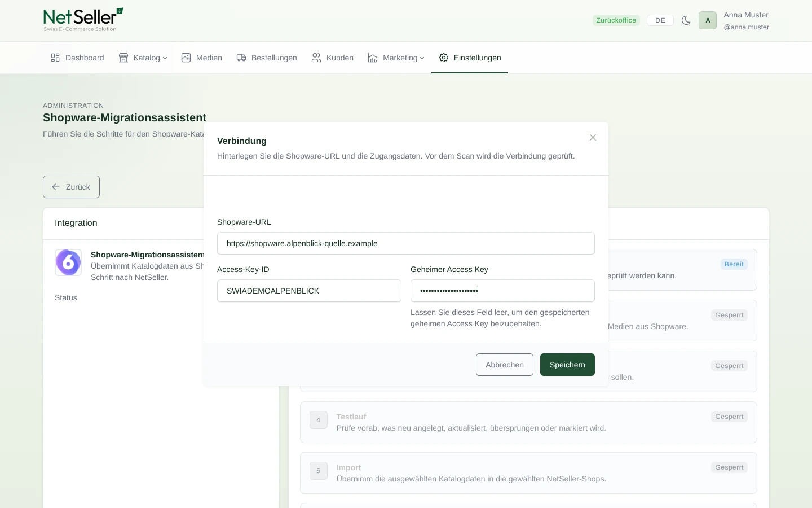812x508 pixels.
Task: Click the Verbindung dialog title
Action: [242, 141]
